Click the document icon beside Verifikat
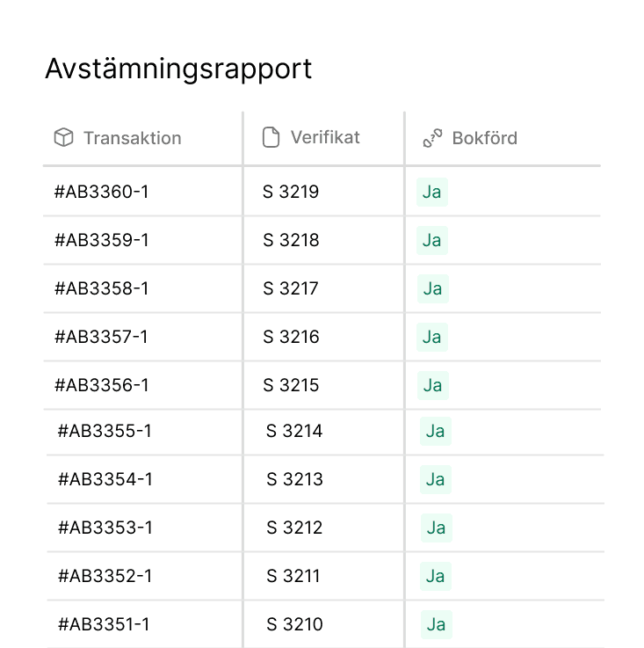 271,137
